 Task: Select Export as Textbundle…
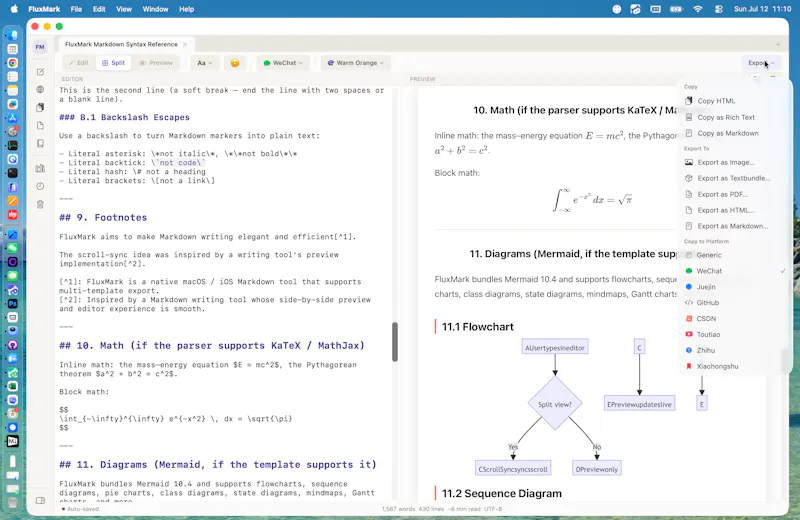click(732, 178)
